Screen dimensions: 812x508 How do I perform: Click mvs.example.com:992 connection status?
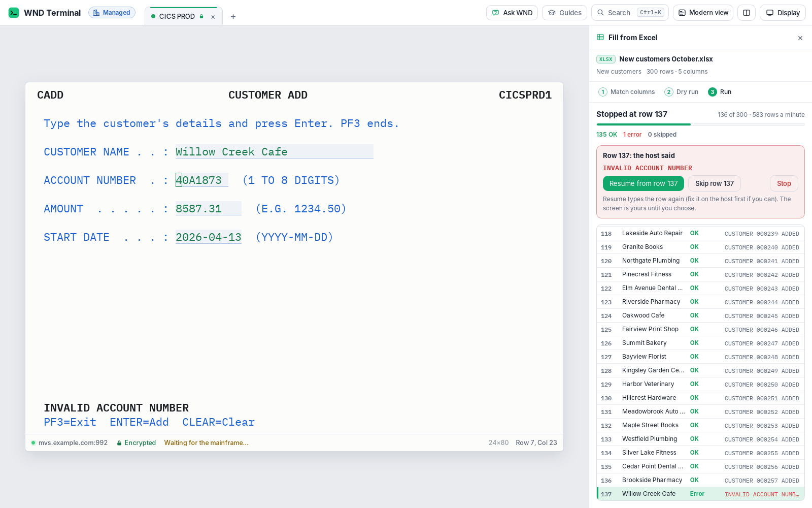click(x=70, y=443)
